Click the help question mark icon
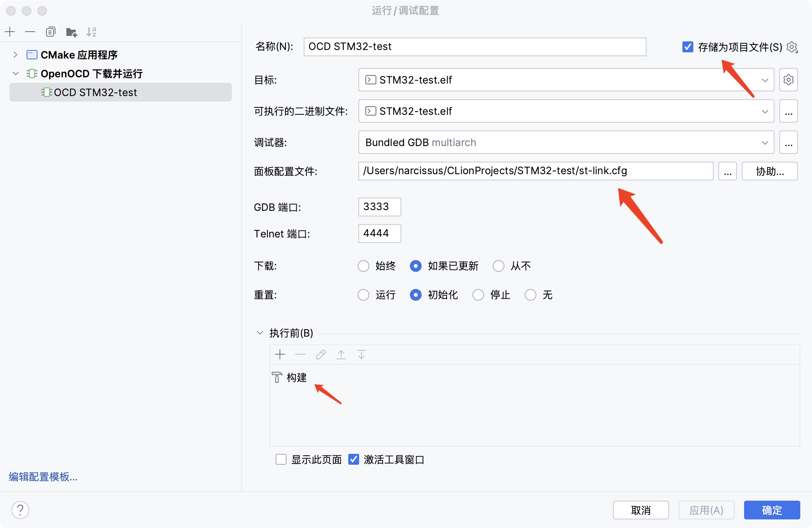Image resolution: width=812 pixels, height=528 pixels. click(20, 510)
